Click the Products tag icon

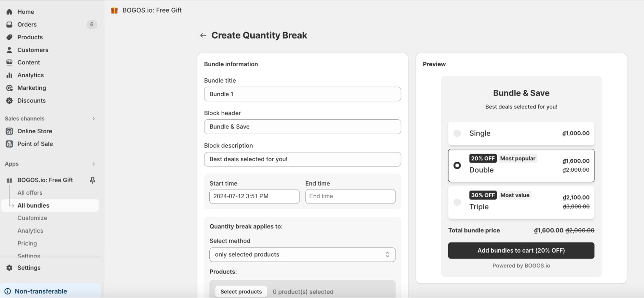tap(9, 37)
